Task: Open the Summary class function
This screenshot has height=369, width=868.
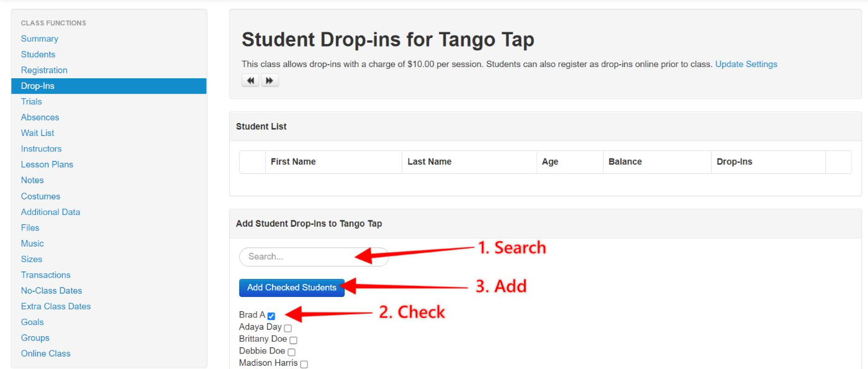Action: coord(39,39)
